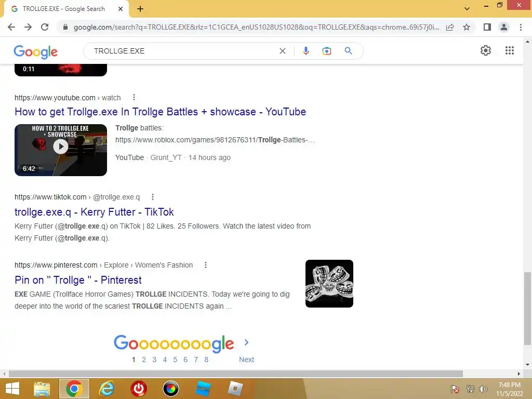
Task: Open network status tray icon
Action: tap(470, 389)
